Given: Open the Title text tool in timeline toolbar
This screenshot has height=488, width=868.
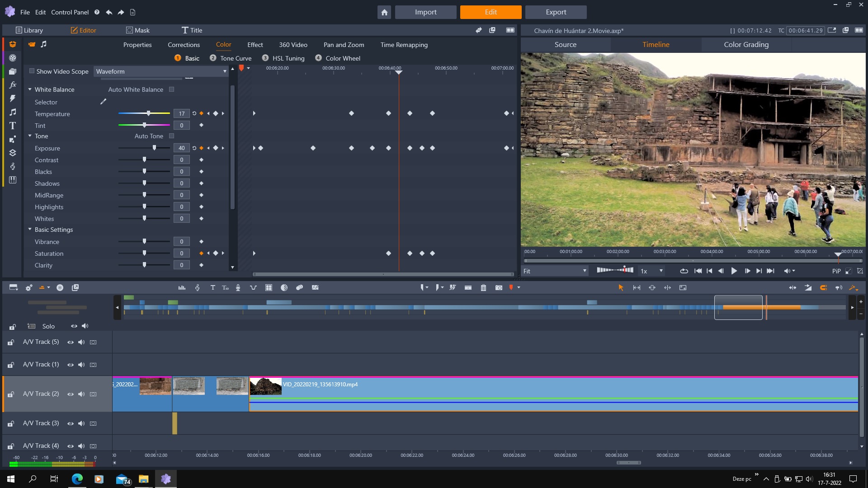Looking at the screenshot, I should coord(212,288).
